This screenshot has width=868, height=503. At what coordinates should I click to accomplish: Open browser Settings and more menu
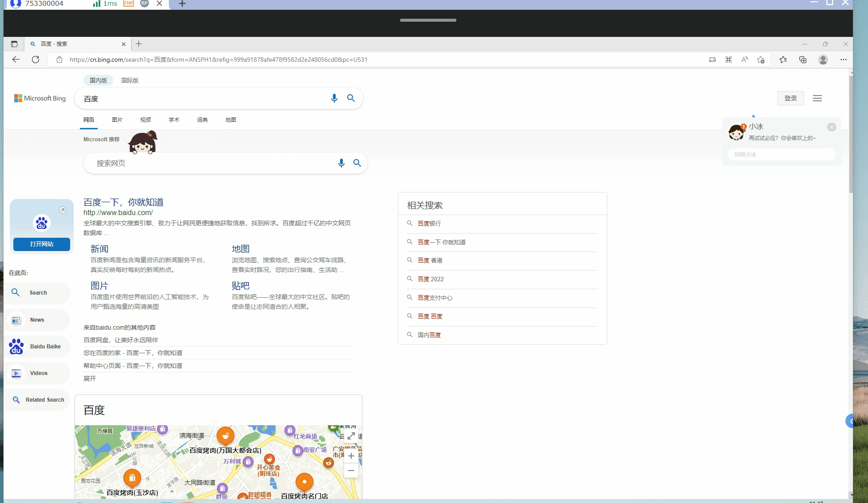[844, 60]
